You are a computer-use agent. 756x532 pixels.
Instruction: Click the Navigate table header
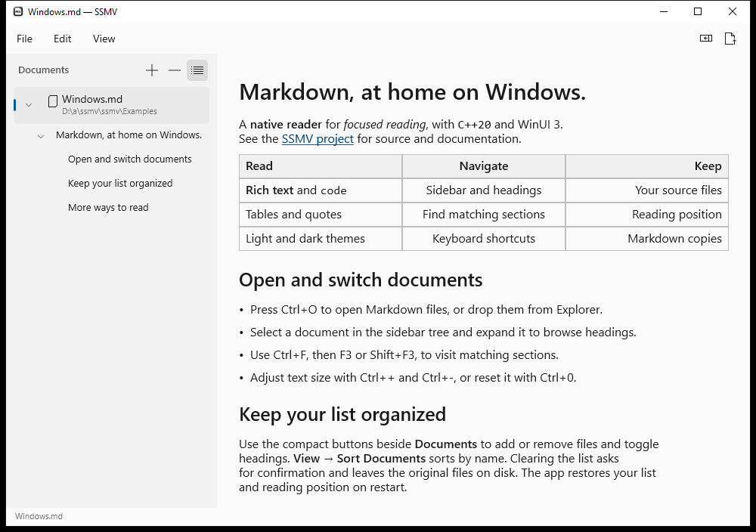pos(484,166)
